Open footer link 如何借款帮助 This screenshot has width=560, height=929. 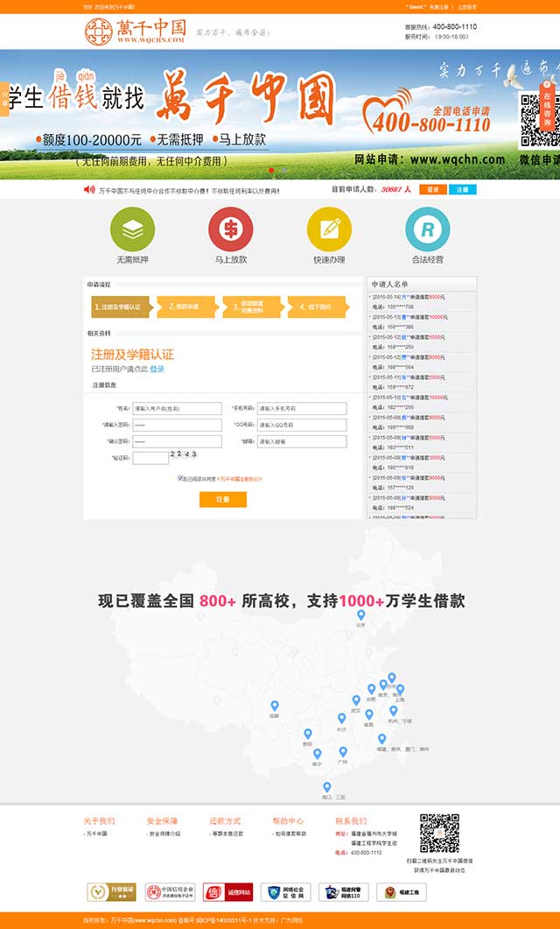290,834
